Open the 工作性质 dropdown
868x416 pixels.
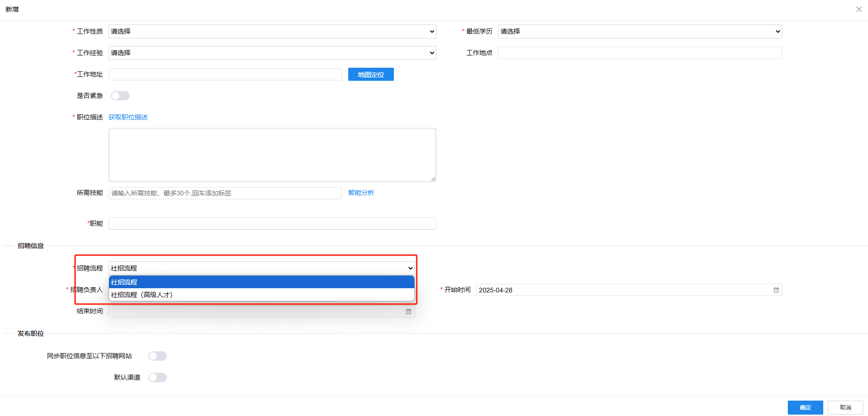click(x=272, y=31)
